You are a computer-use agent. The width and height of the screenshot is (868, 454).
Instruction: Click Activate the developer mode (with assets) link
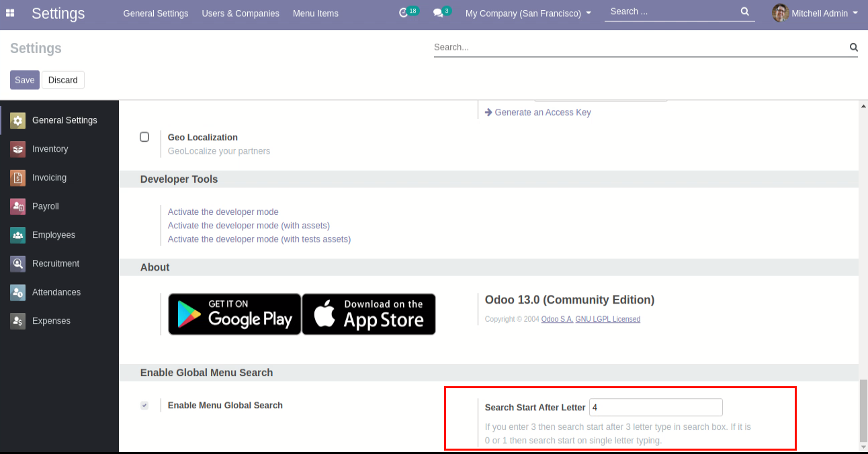pos(249,226)
